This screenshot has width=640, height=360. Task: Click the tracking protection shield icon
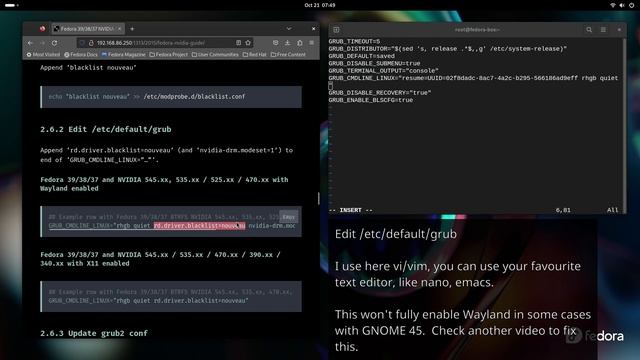tap(83, 43)
